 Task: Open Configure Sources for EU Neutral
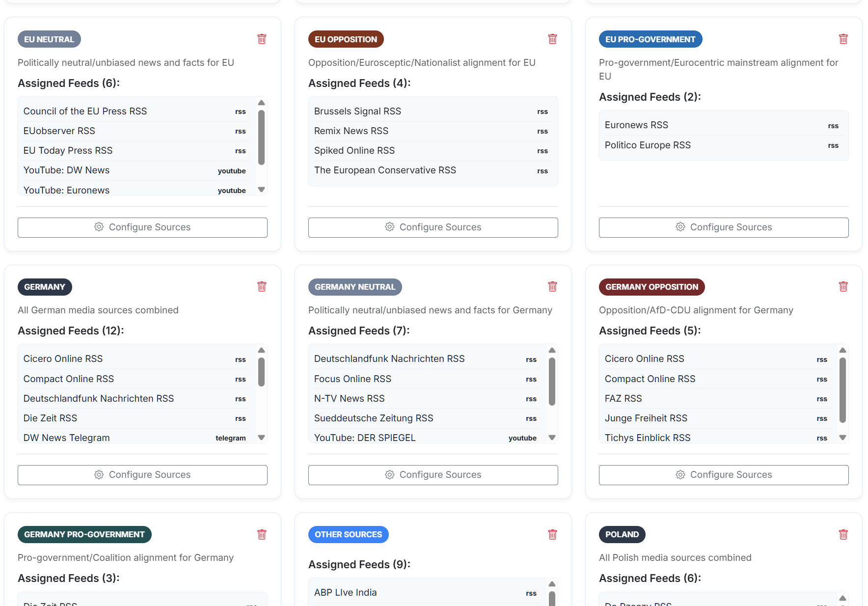point(142,227)
